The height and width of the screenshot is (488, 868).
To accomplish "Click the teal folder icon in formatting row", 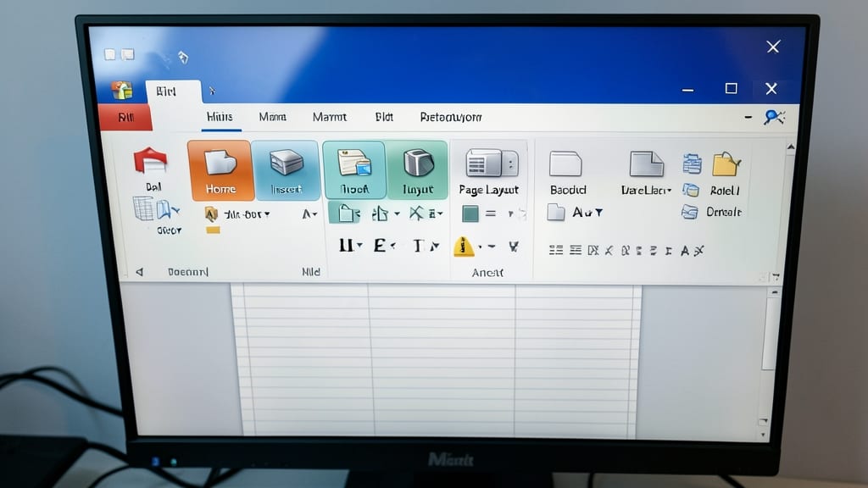I will click(x=348, y=213).
